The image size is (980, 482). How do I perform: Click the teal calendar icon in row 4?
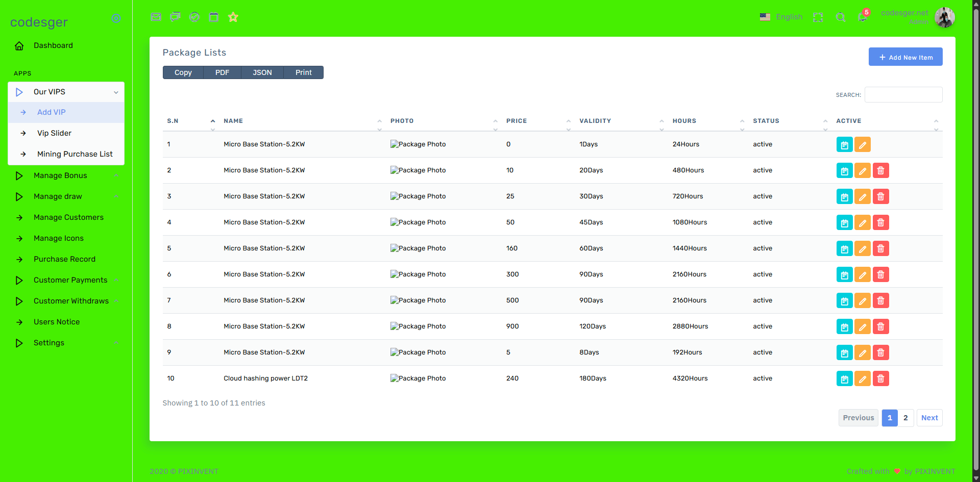click(845, 223)
